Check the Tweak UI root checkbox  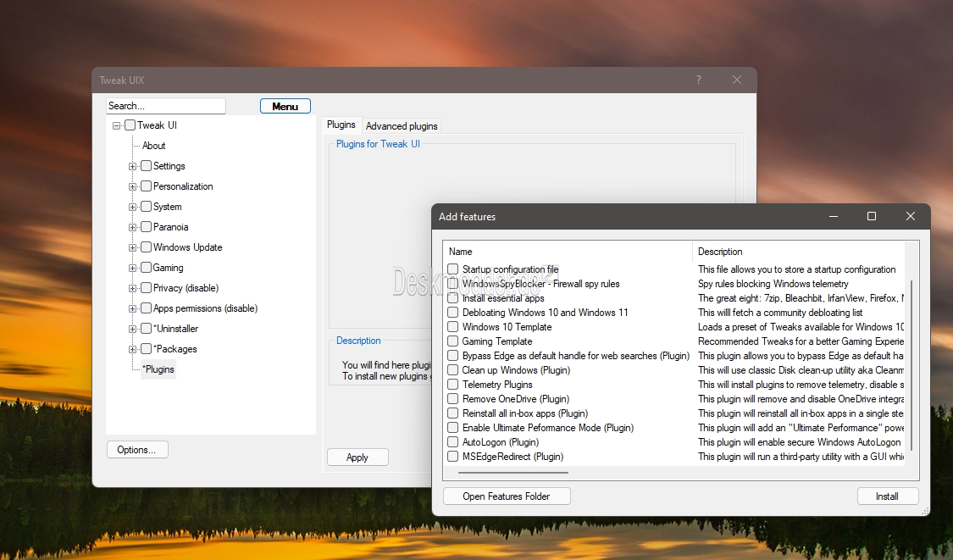pyautogui.click(x=130, y=125)
